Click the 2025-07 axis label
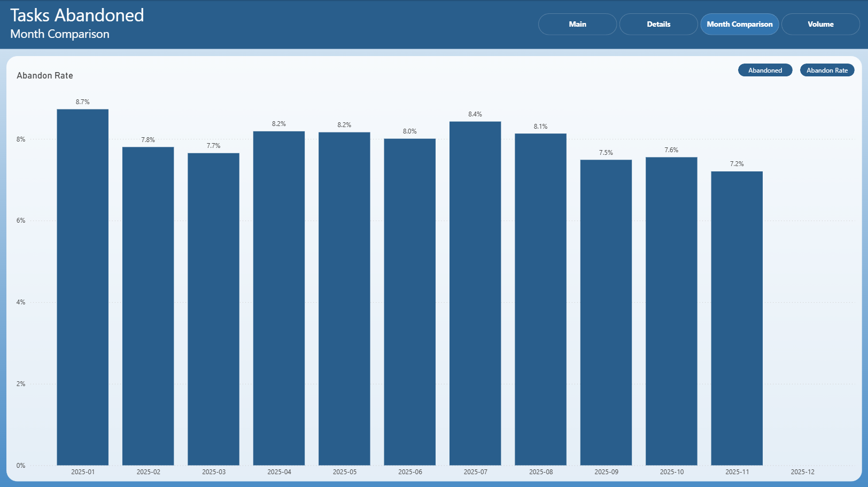 coord(476,472)
